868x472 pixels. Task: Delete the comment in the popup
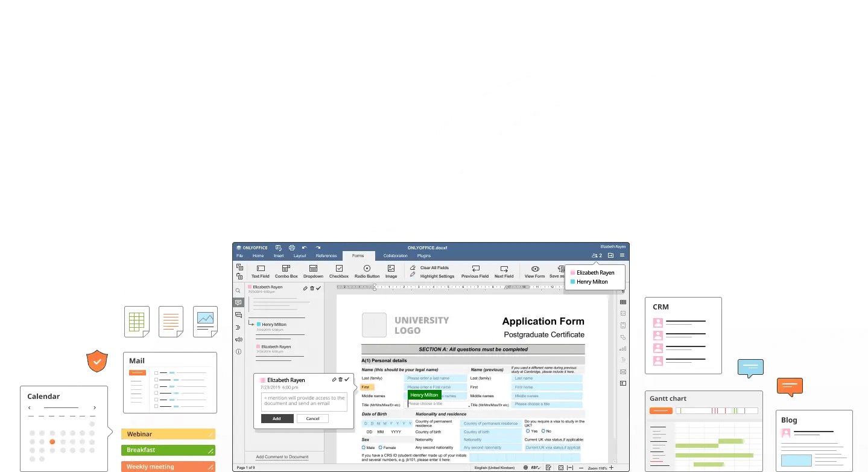pyautogui.click(x=340, y=380)
